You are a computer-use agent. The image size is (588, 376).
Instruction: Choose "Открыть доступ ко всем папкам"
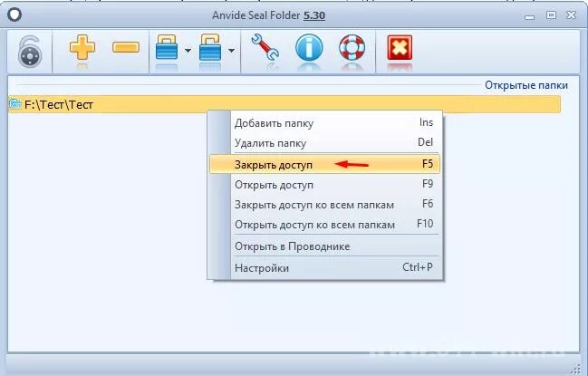coord(324,225)
